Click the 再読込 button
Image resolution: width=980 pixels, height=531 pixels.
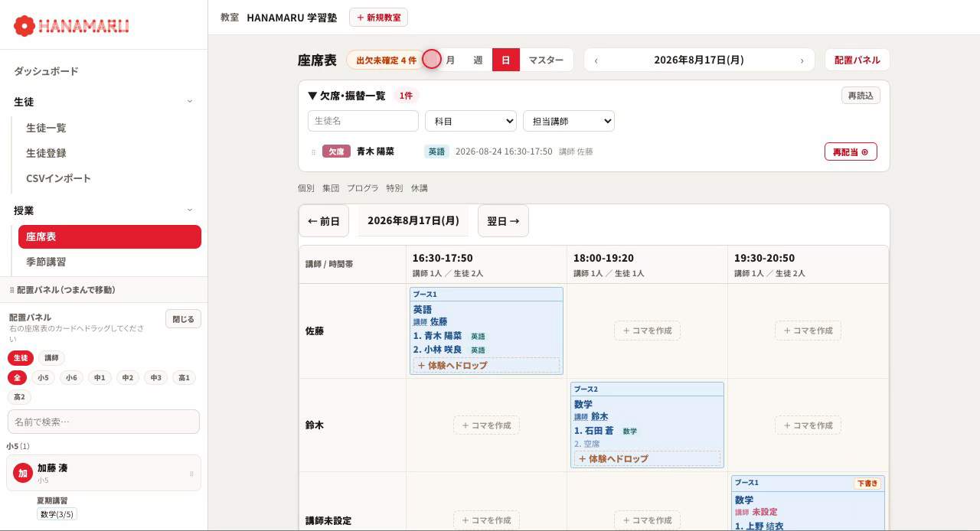861,96
